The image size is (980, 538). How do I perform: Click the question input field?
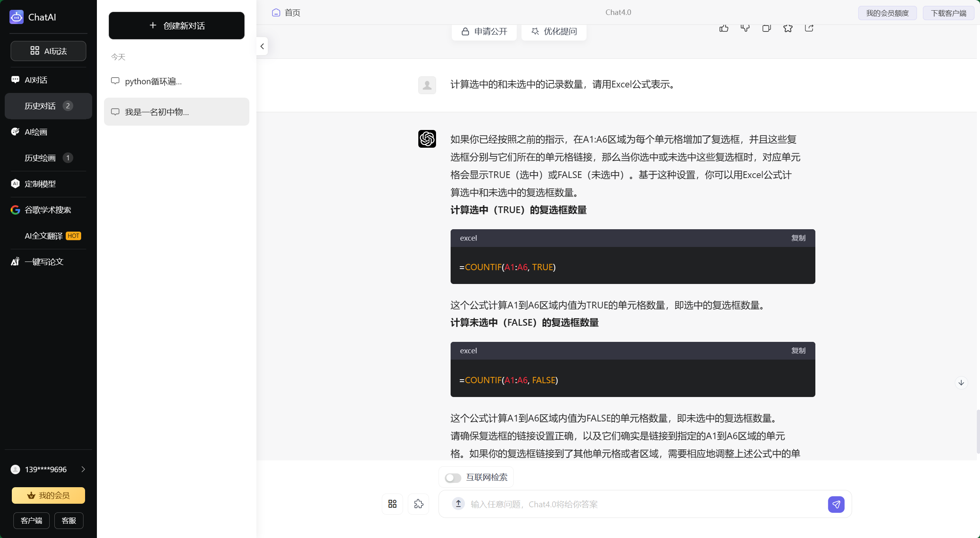tap(630, 504)
